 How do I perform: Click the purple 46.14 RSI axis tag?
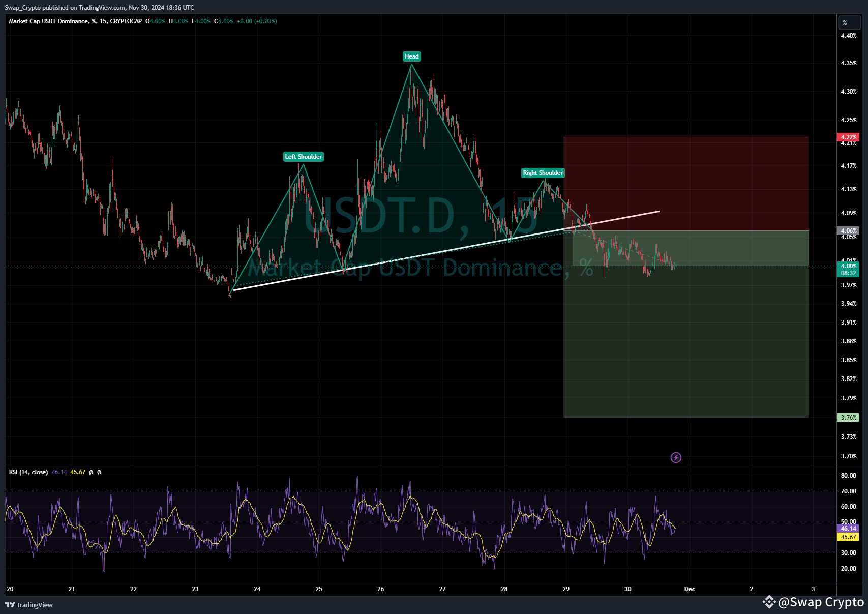(848, 529)
